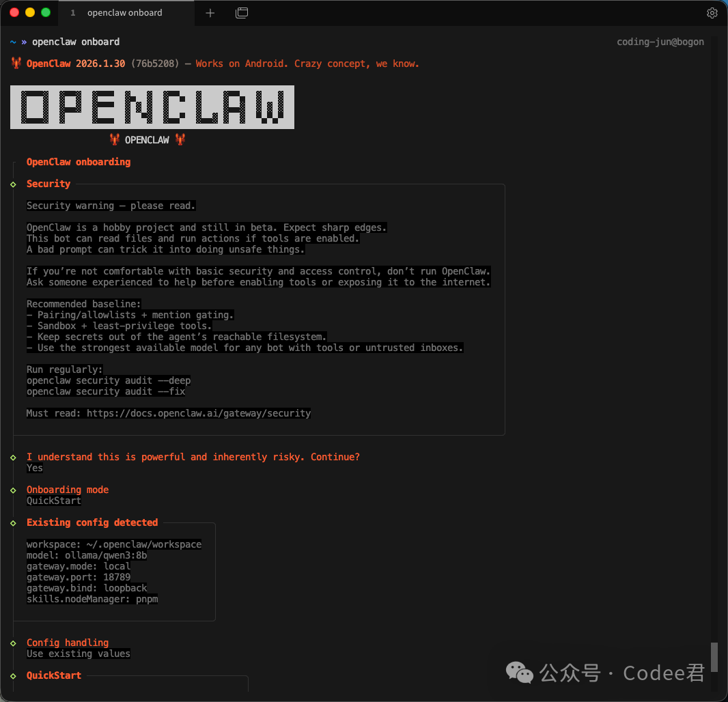Click the OpenClaw 2026.1.30 version text

point(76,64)
